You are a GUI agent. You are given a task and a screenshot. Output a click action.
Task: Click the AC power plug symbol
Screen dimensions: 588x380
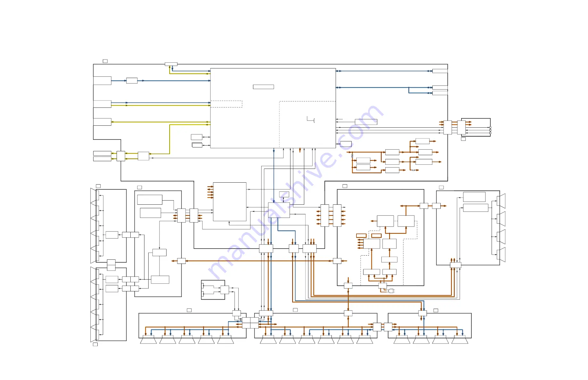392,291
